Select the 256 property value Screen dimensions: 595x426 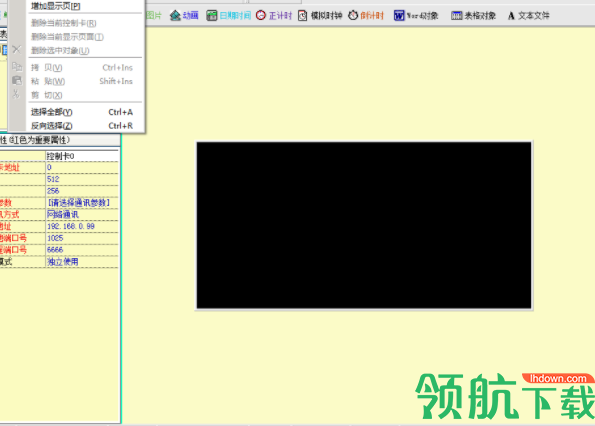[82, 191]
